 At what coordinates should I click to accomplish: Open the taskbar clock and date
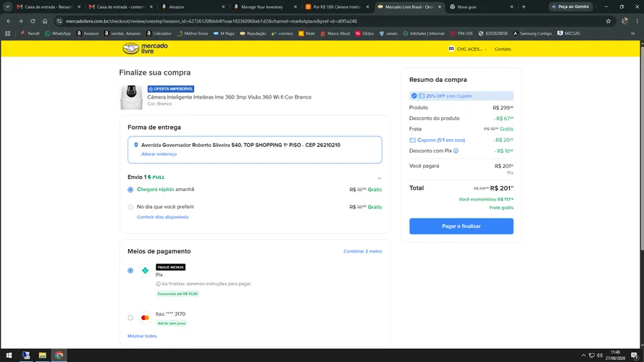pyautogui.click(x=615, y=355)
